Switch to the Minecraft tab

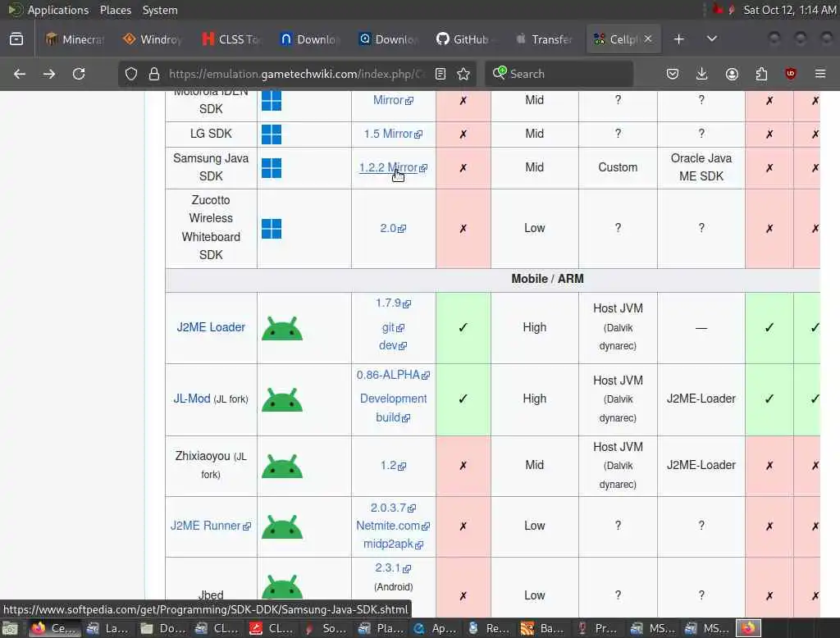(x=75, y=39)
